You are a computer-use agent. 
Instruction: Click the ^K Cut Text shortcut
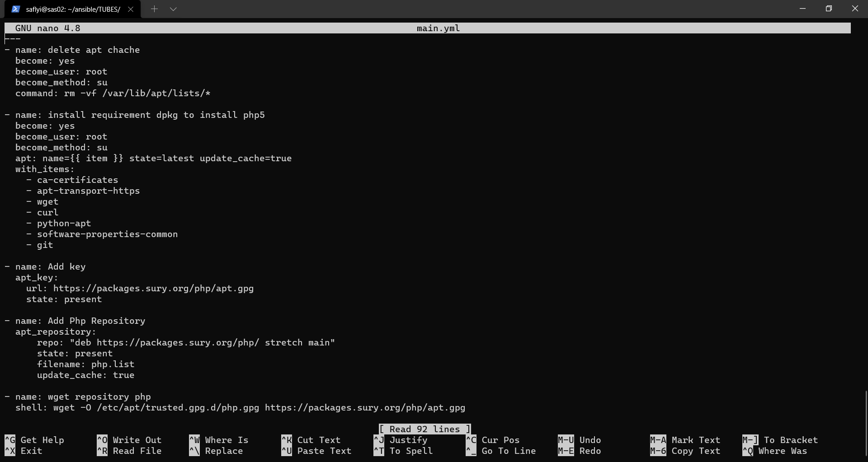(x=311, y=440)
